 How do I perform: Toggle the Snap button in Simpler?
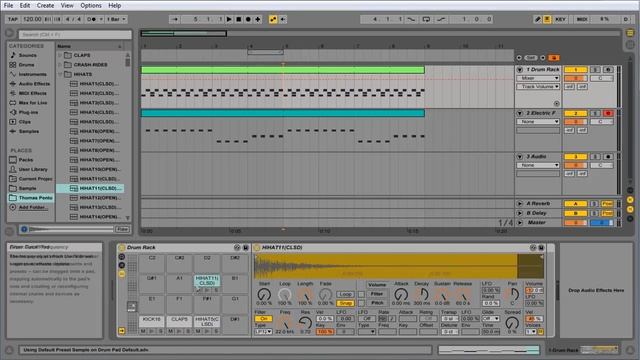345,303
